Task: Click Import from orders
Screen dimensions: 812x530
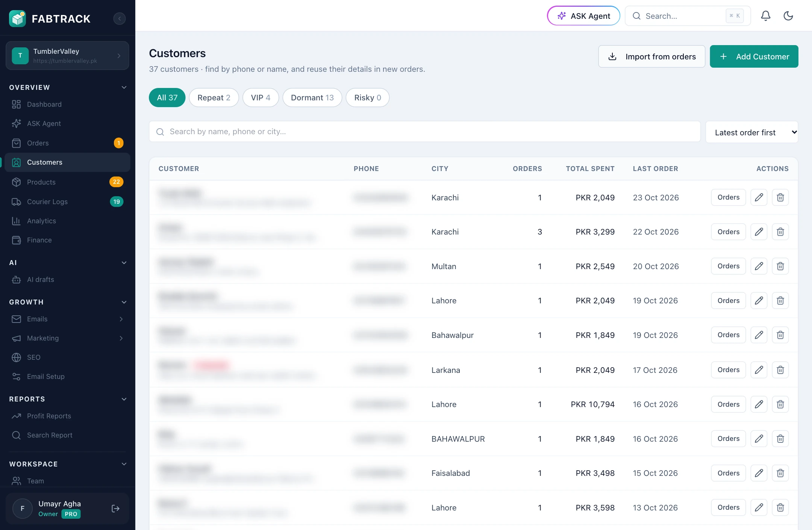Action: pos(651,56)
